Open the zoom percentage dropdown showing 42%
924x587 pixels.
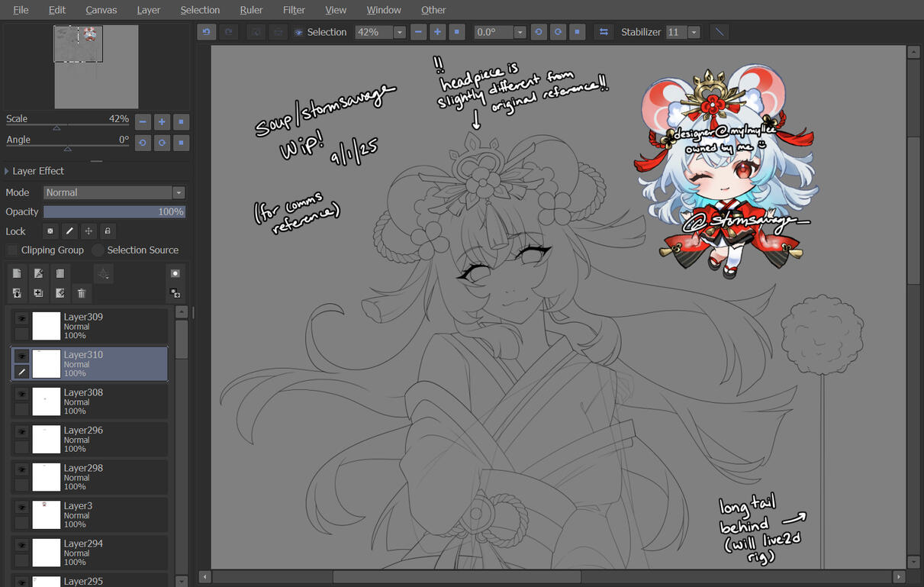click(399, 32)
